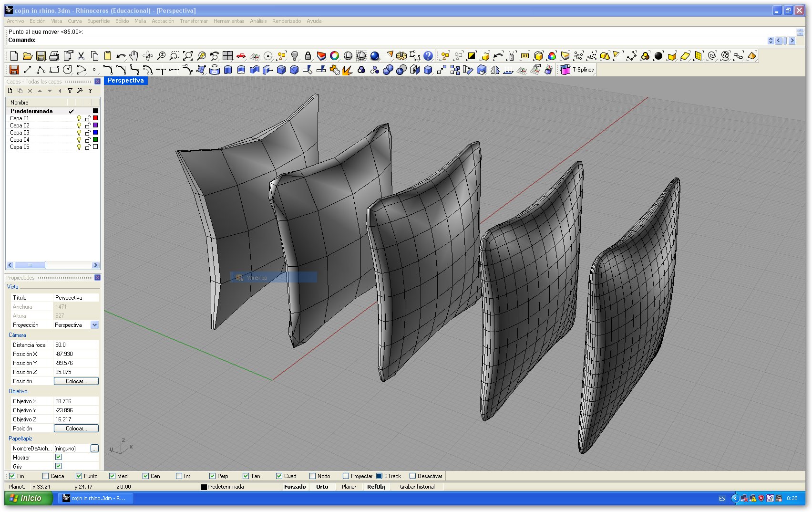The width and height of the screenshot is (812, 512).
Task: Toggle the Fin object snap checkbox
Action: pos(12,476)
